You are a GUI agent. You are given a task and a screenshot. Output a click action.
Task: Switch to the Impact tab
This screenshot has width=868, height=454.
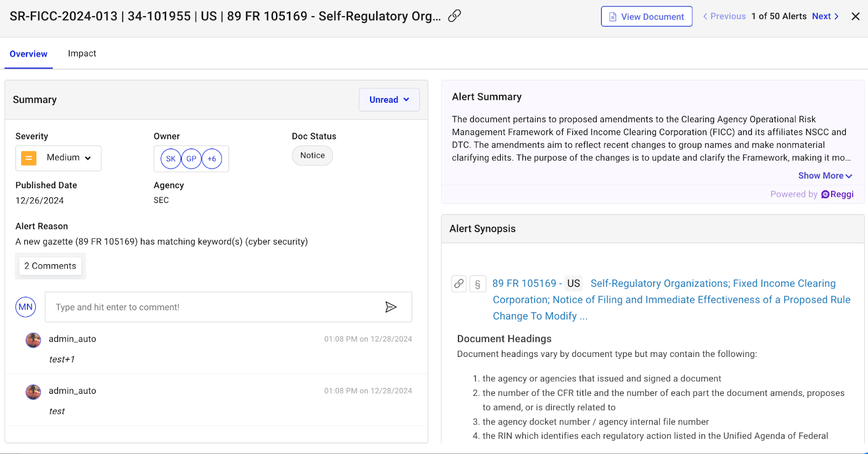[x=82, y=54]
